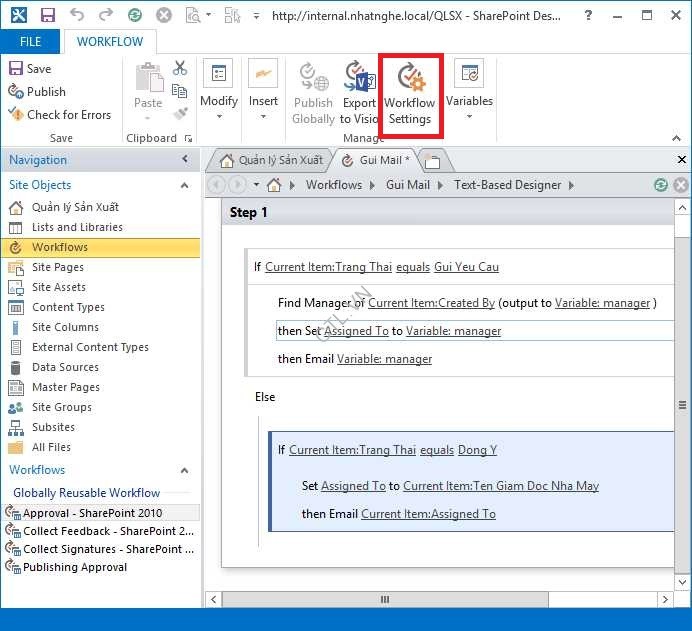Collapse the Navigation pane
The image size is (692, 631).
click(x=185, y=160)
